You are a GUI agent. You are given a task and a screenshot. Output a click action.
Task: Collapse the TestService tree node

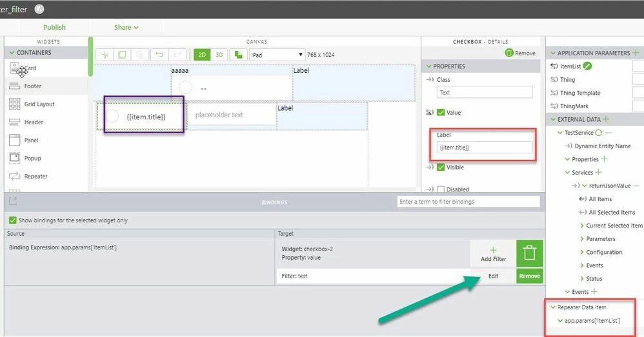(560, 133)
